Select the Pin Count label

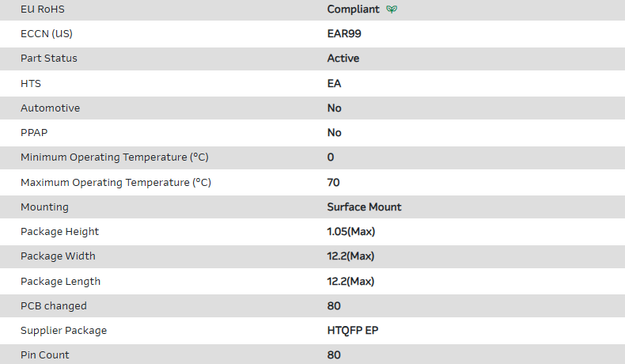pos(45,355)
